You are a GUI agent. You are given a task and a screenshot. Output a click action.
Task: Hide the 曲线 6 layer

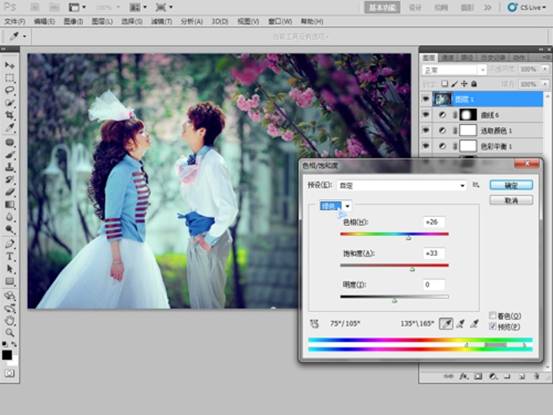426,115
